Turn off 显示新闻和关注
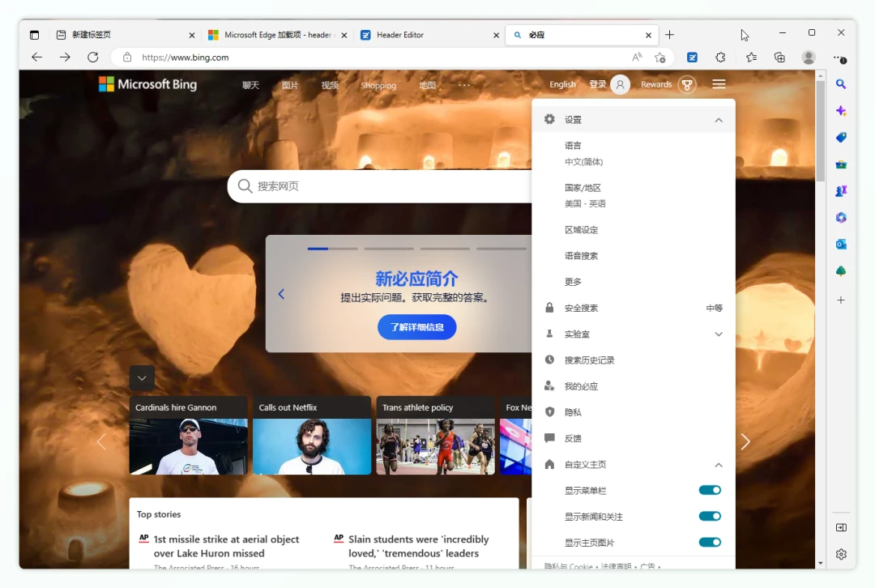This screenshot has height=588, width=875. point(710,516)
